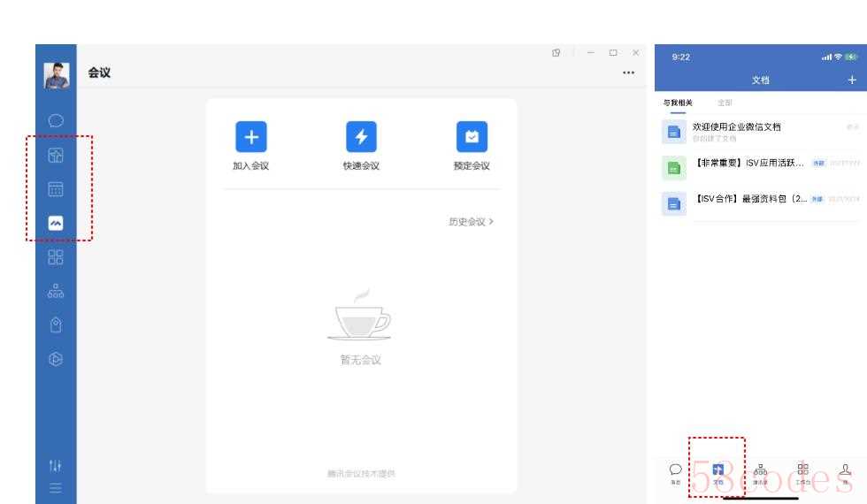Open the 【非常重要】ISV应用活跃 spreadsheet
This screenshot has width=867, height=504.
[x=761, y=167]
